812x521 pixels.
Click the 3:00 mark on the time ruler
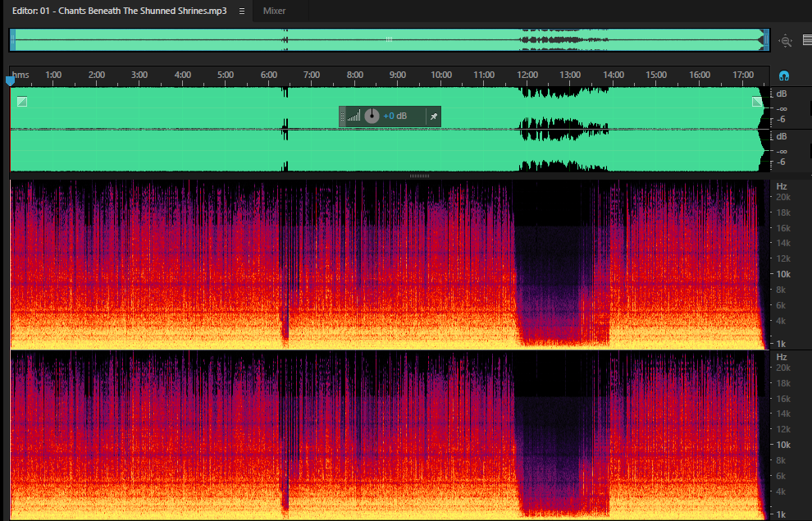(139, 75)
